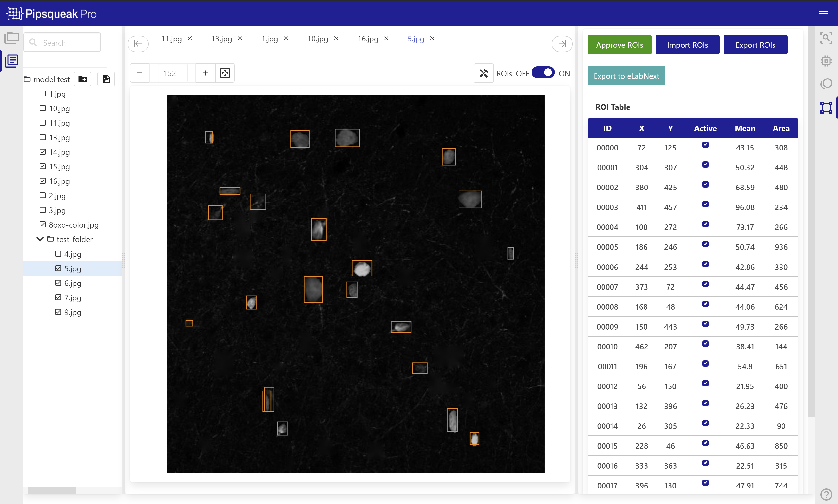Click the help question mark icon
Viewport: 838px width, 504px height.
826,495
